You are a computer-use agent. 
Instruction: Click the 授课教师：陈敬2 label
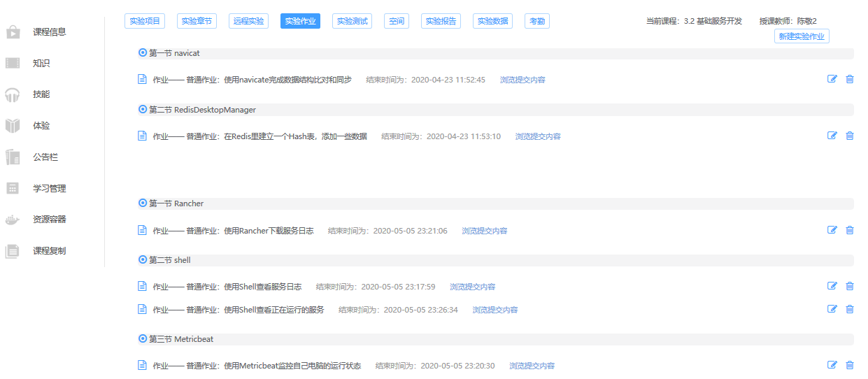point(788,21)
